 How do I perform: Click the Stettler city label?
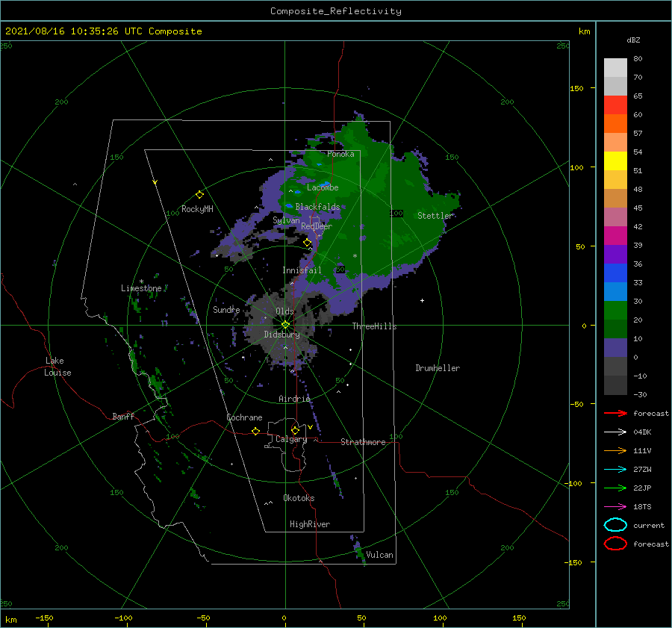[x=435, y=216]
